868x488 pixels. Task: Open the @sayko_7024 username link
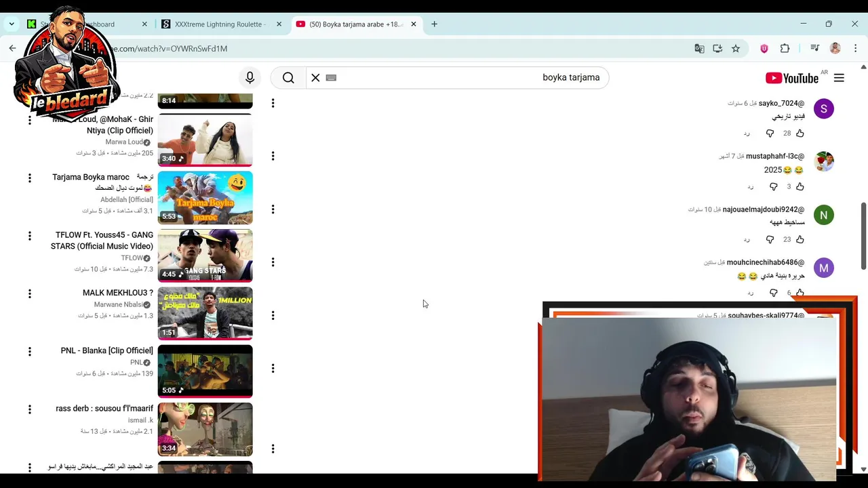click(781, 103)
